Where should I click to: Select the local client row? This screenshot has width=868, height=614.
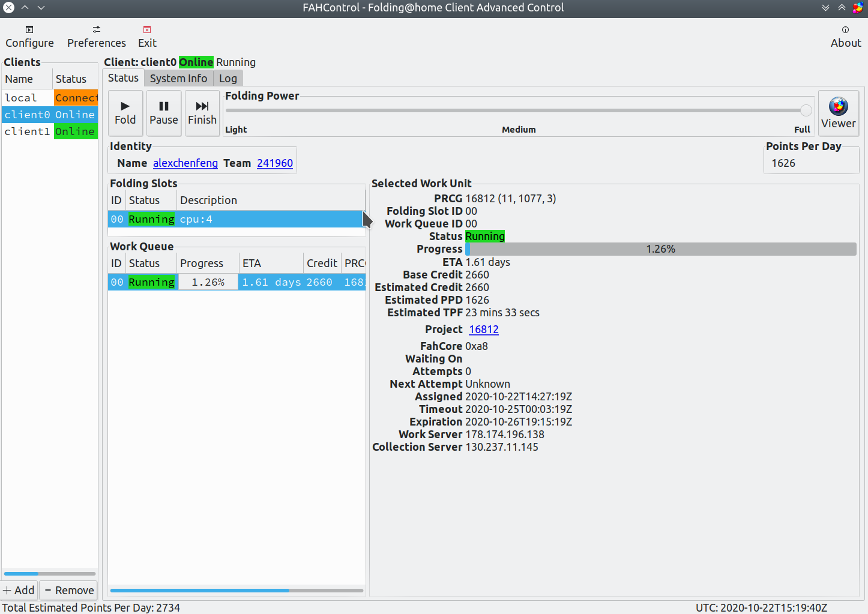[50, 98]
